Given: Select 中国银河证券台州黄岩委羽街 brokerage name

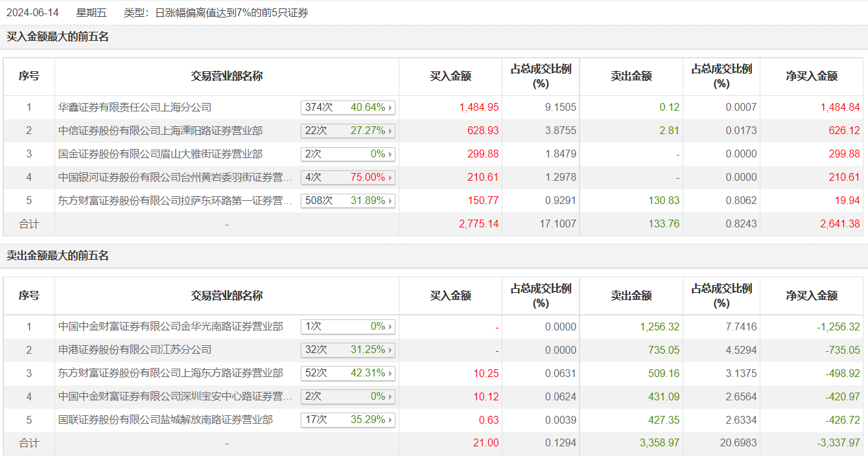Looking at the screenshot, I should 175,177.
